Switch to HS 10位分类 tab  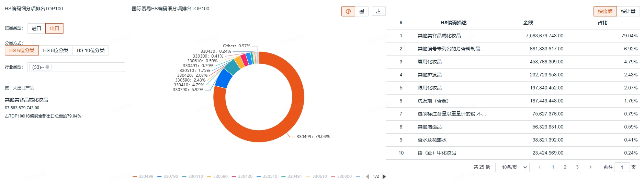coord(91,50)
